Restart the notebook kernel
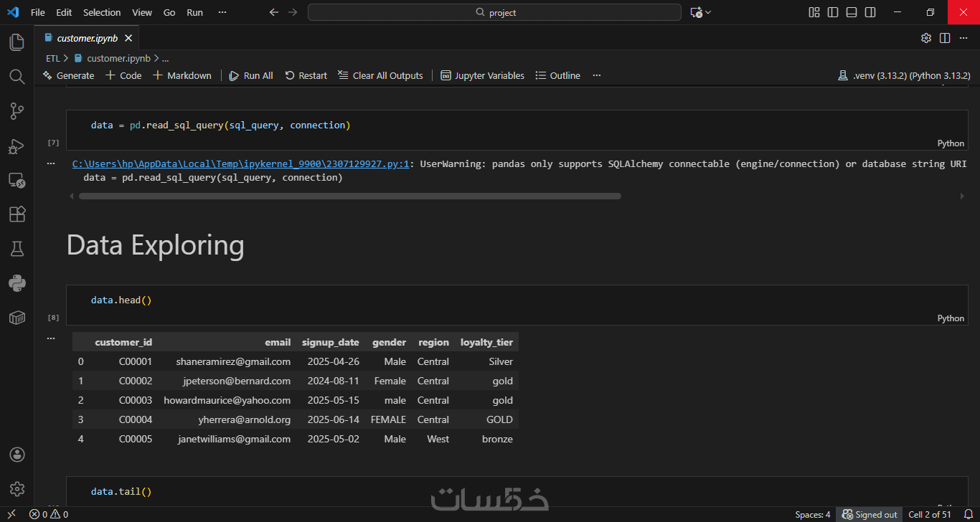This screenshot has width=980, height=522. (x=306, y=75)
